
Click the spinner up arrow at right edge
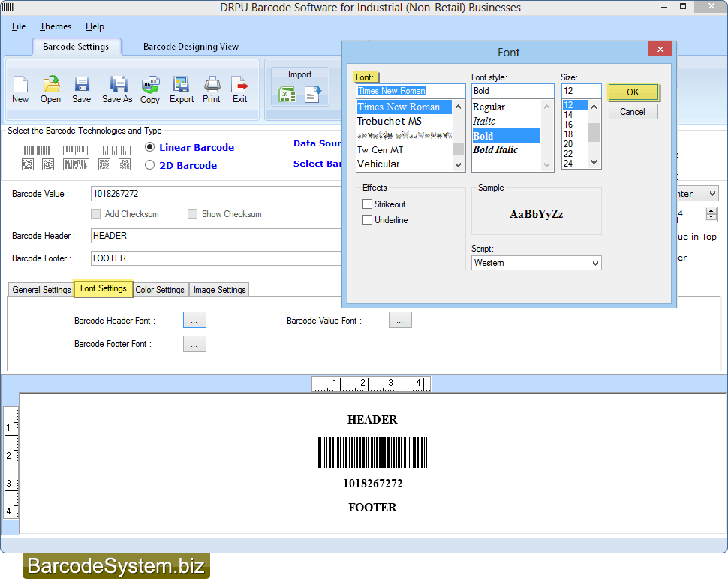[711, 211]
